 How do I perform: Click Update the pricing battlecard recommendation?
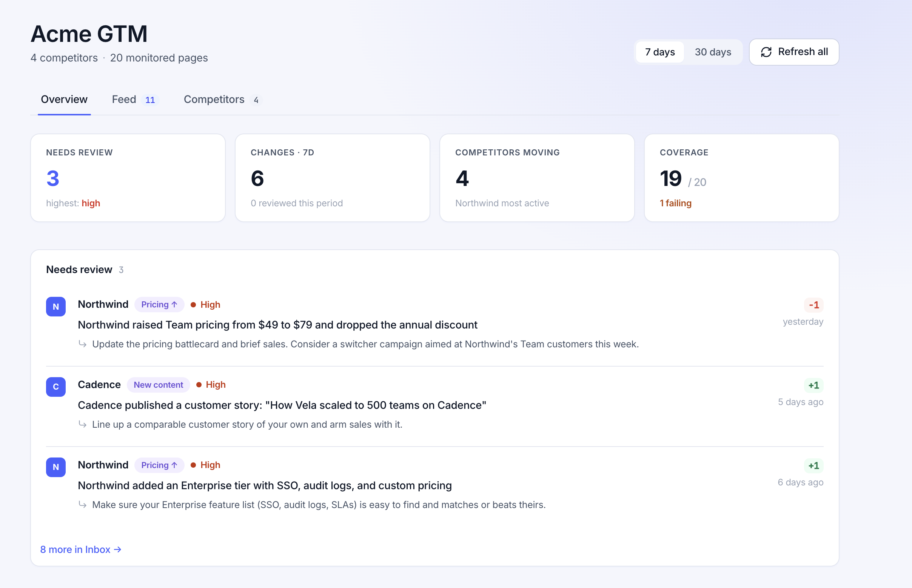point(366,344)
